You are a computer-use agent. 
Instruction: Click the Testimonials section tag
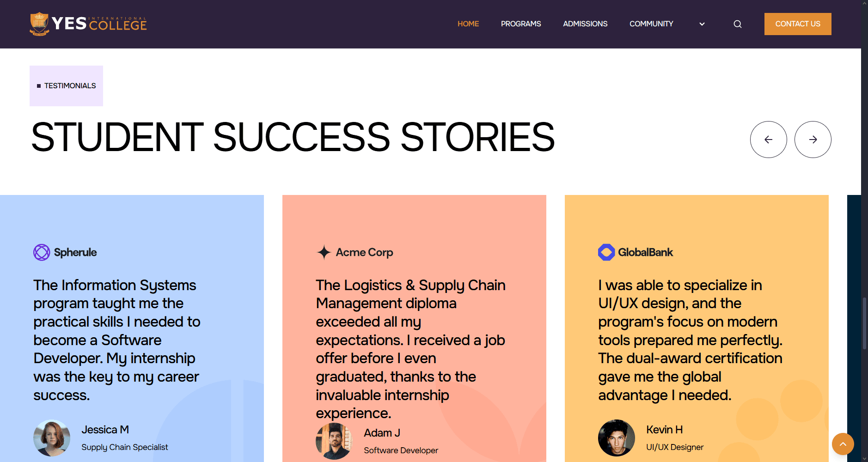[x=67, y=86]
